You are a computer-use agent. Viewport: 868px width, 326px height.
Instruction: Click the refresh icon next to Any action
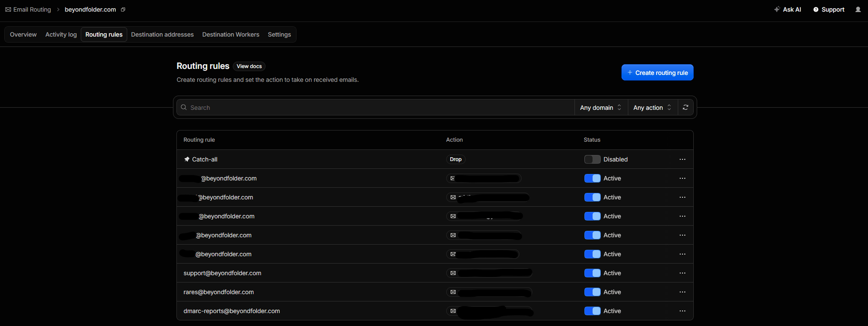(x=686, y=107)
